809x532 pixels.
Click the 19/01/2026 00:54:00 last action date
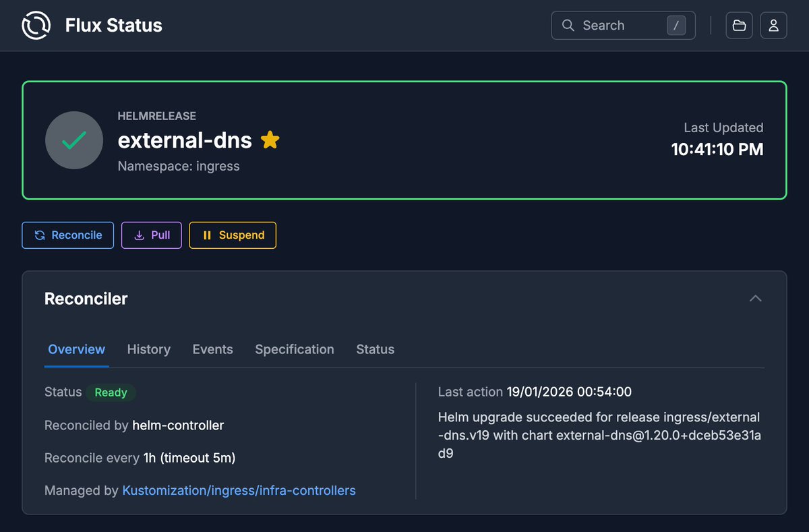pyautogui.click(x=569, y=392)
